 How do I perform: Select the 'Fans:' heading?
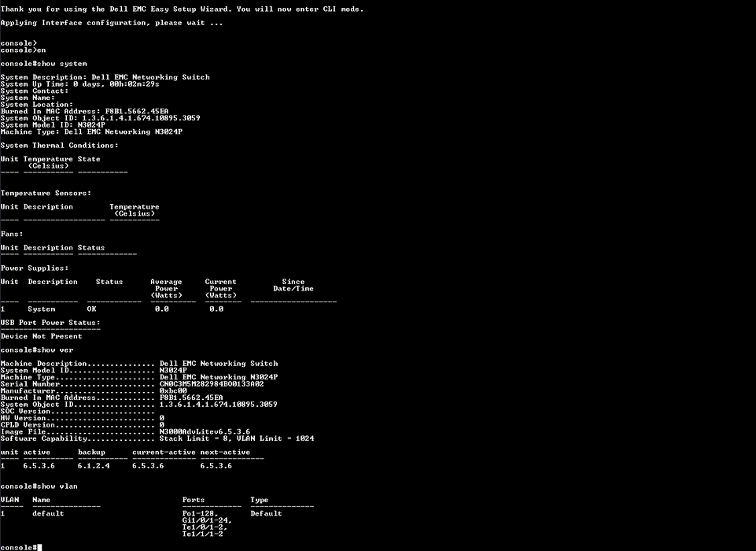click(12, 234)
